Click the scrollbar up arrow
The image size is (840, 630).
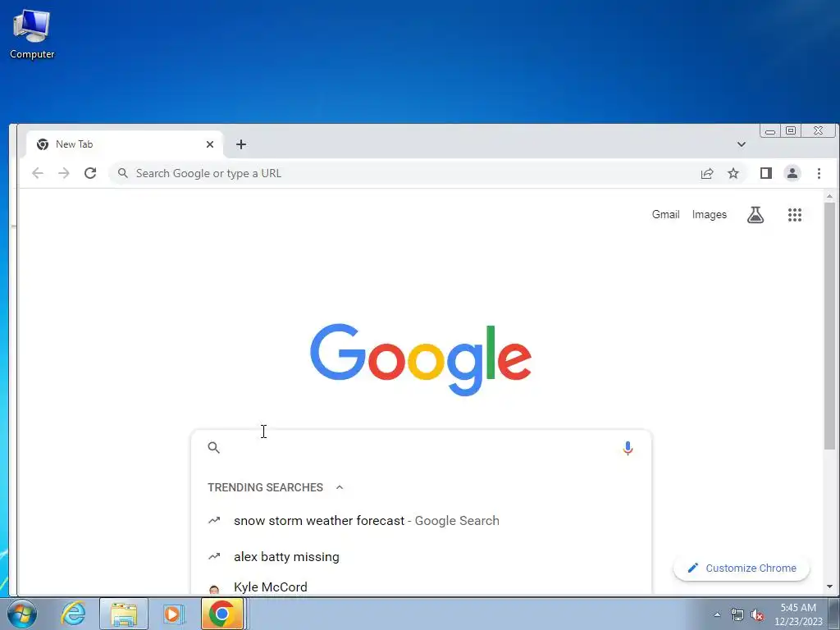point(829,197)
